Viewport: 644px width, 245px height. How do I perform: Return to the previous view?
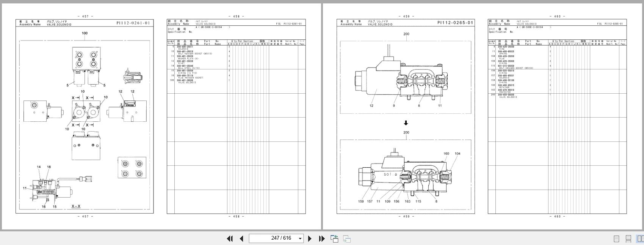pyautogui.click(x=334, y=239)
